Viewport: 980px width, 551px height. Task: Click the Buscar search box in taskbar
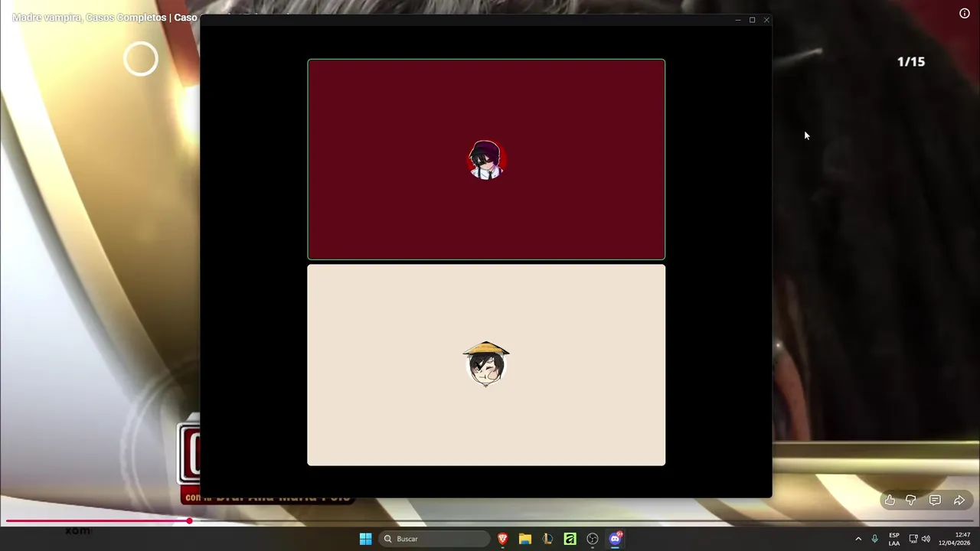(x=433, y=539)
